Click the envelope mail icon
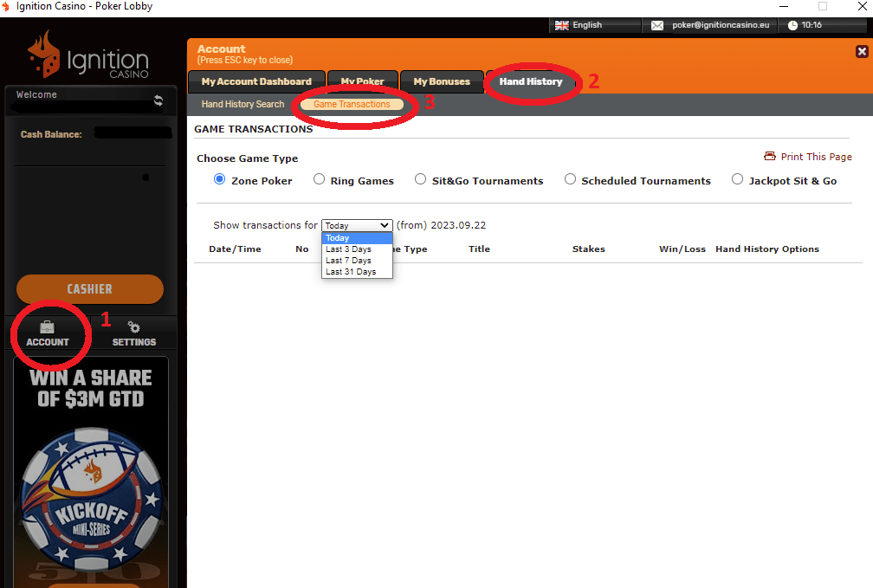The image size is (873, 588). tap(657, 25)
